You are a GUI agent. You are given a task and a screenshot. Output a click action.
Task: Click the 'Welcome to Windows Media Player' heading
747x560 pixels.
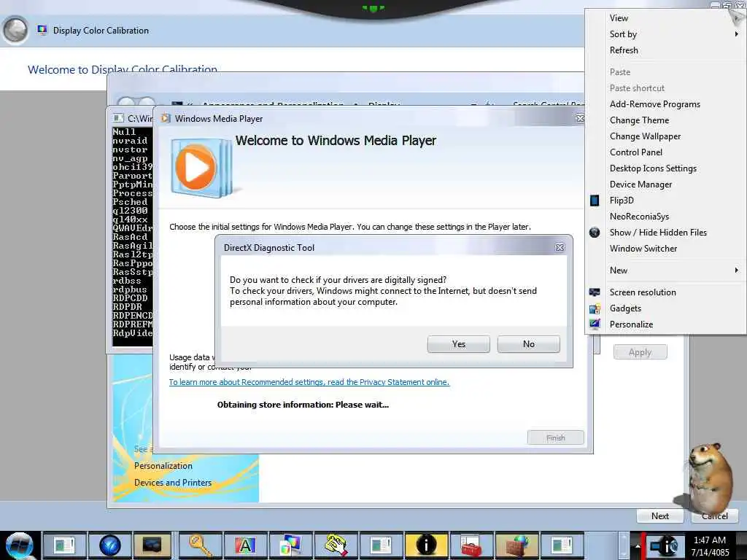pos(336,141)
